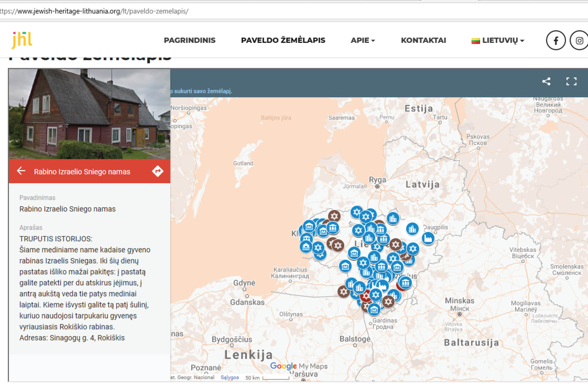Click the 'Pavadinimas' field label
The width and height of the screenshot is (588, 384).
tap(37, 198)
